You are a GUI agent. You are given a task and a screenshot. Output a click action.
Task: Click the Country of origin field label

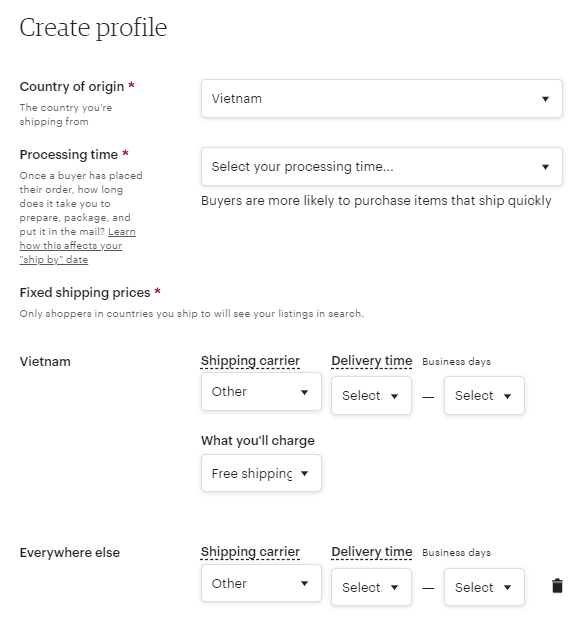pos(72,86)
